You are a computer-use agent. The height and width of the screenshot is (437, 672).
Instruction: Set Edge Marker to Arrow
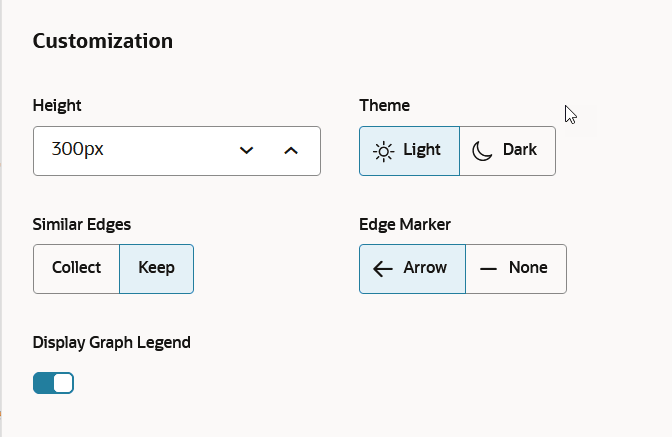412,269
